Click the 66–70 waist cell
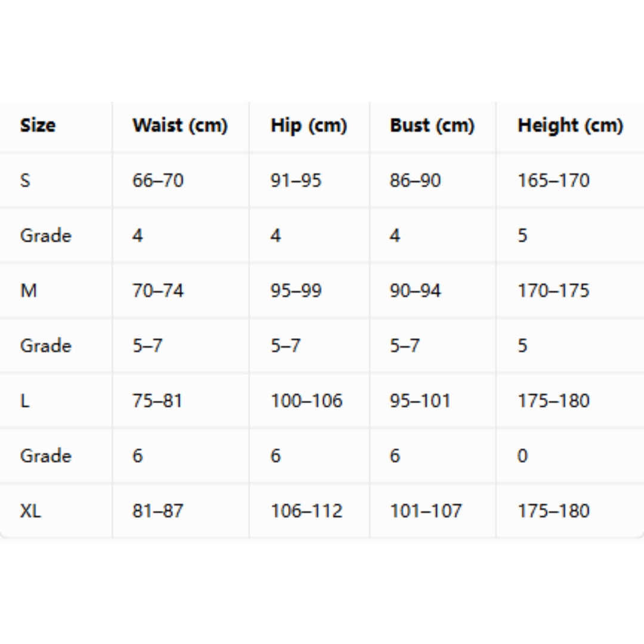 coord(157,181)
